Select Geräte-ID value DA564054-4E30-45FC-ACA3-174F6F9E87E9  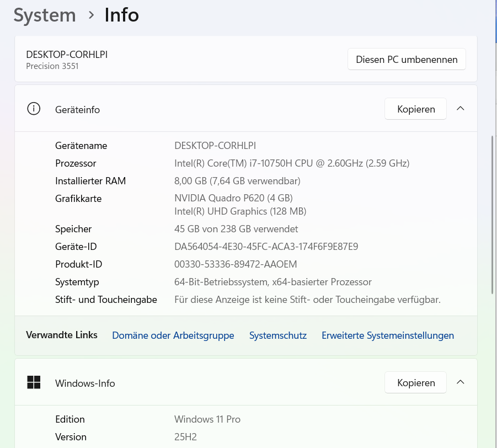coord(266,247)
